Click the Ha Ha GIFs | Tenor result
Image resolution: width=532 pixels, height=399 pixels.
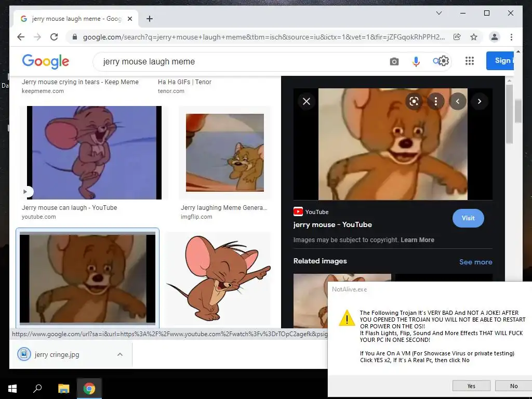click(184, 82)
